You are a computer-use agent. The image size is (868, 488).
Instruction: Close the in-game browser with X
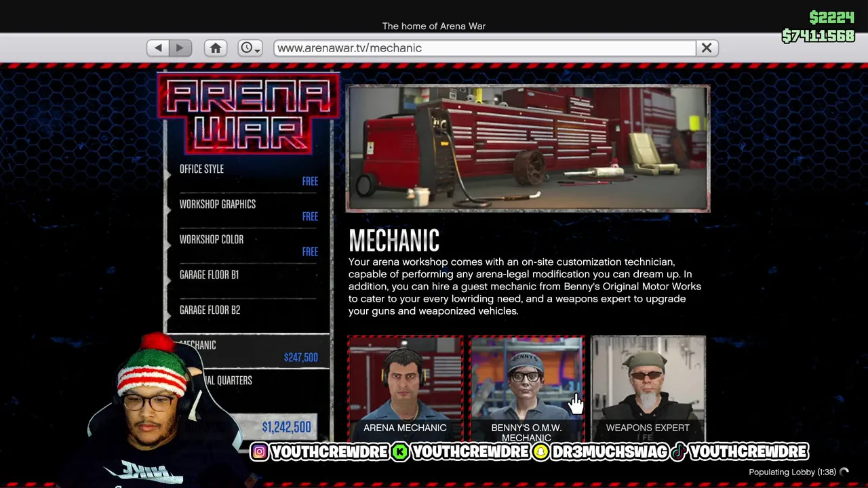pyautogui.click(x=707, y=48)
